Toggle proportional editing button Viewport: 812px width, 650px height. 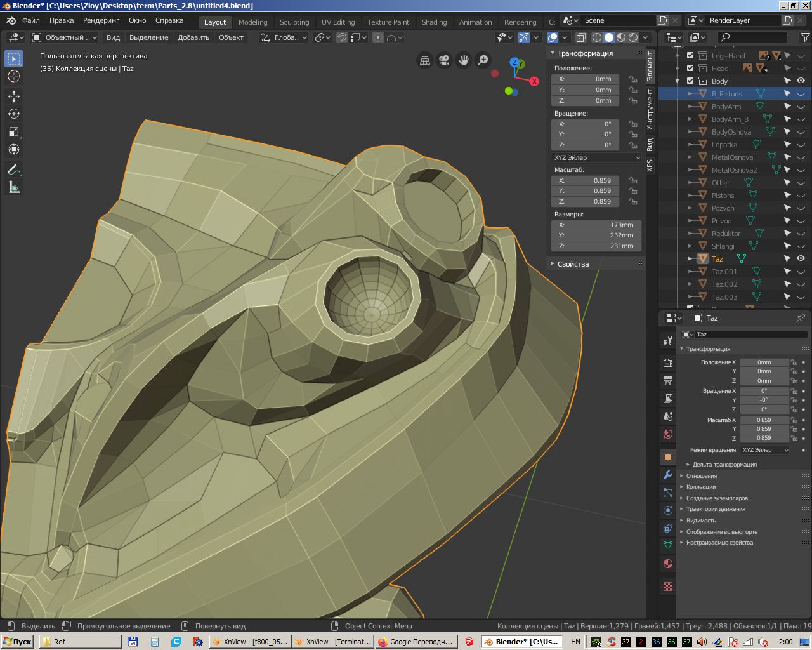tap(378, 37)
